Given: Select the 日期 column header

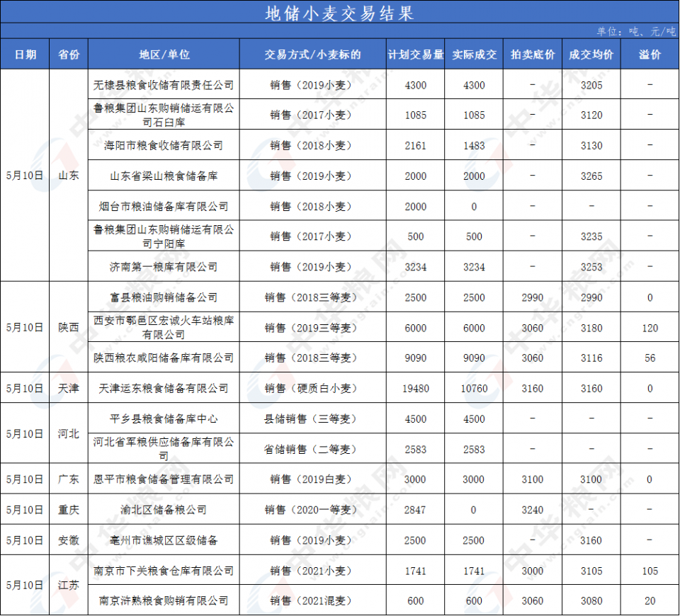Looking at the screenshot, I should [25, 55].
